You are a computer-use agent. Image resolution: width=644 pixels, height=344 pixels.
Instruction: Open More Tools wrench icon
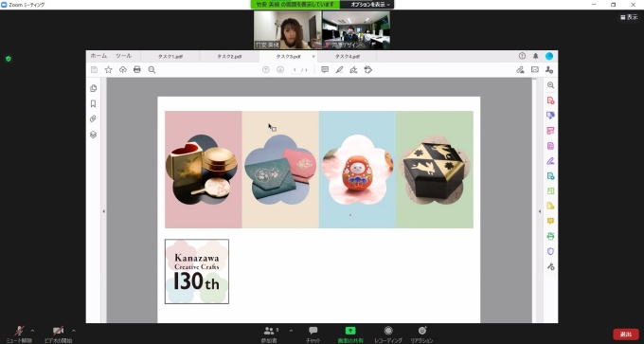[x=551, y=266]
